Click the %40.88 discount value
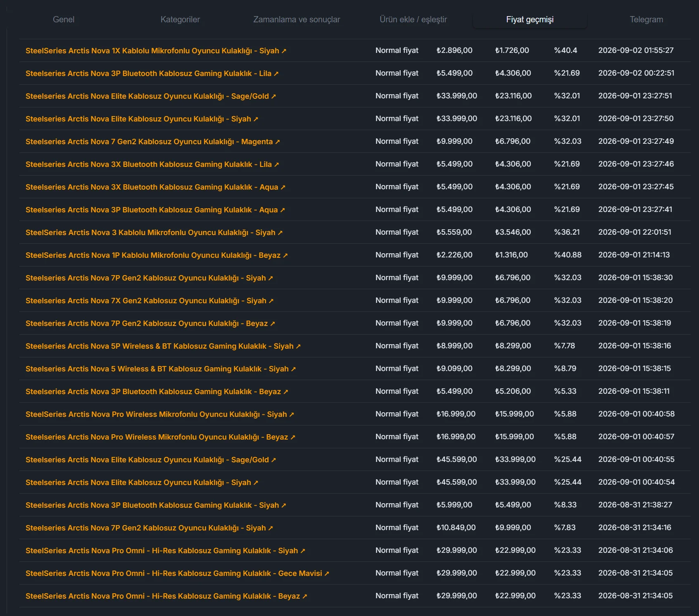Screen dimensions: 699x616 568,255
